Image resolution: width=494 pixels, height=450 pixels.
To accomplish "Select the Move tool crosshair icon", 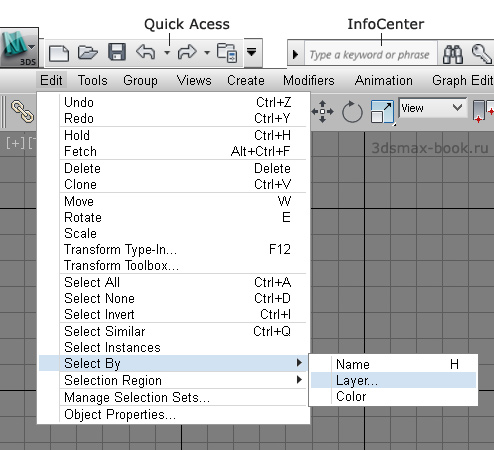I will point(322,111).
